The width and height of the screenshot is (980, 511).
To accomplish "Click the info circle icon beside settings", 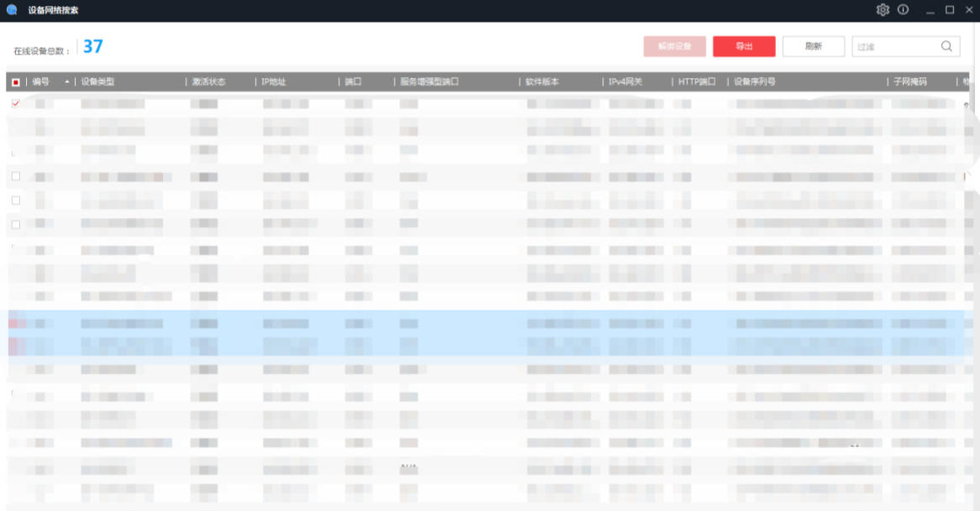I will click(904, 10).
